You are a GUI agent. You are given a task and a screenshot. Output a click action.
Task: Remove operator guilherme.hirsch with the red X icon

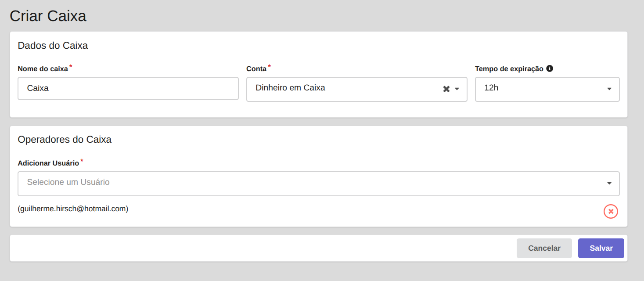point(611,211)
